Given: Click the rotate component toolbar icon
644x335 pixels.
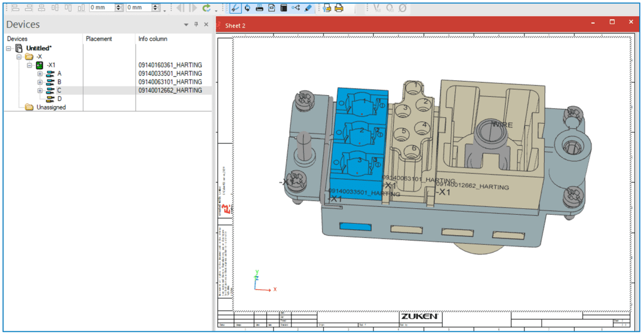Looking at the screenshot, I should (247, 8).
